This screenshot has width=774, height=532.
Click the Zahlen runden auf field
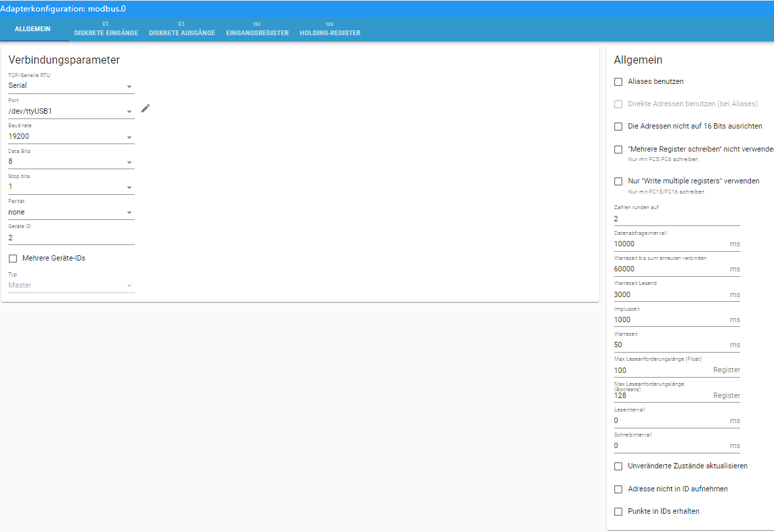[x=676, y=219]
